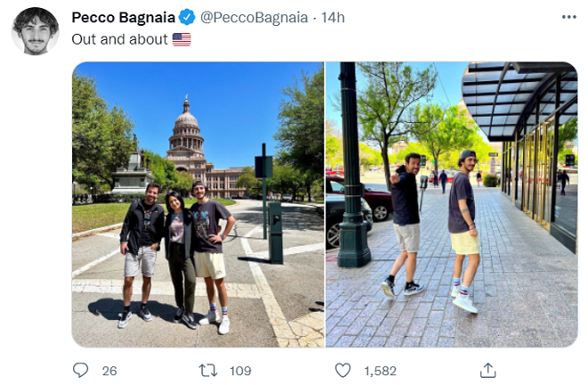Viewport: 588px width, 385px height.
Task: Open the right photo on the sidewalk
Action: pyautogui.click(x=451, y=204)
